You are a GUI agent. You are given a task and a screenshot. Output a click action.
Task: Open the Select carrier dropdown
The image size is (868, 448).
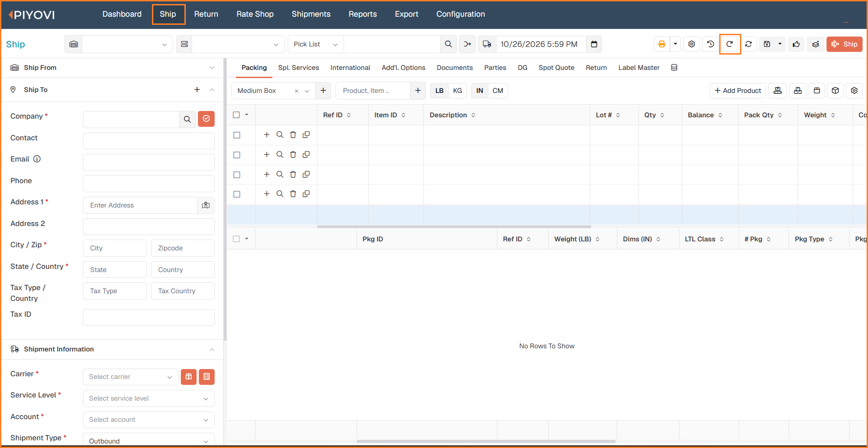click(x=130, y=377)
